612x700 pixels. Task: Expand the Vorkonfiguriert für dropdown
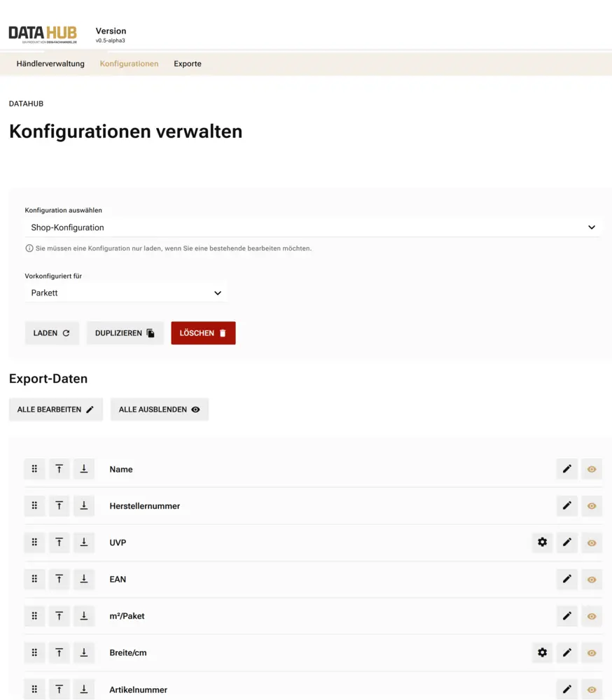tap(126, 293)
